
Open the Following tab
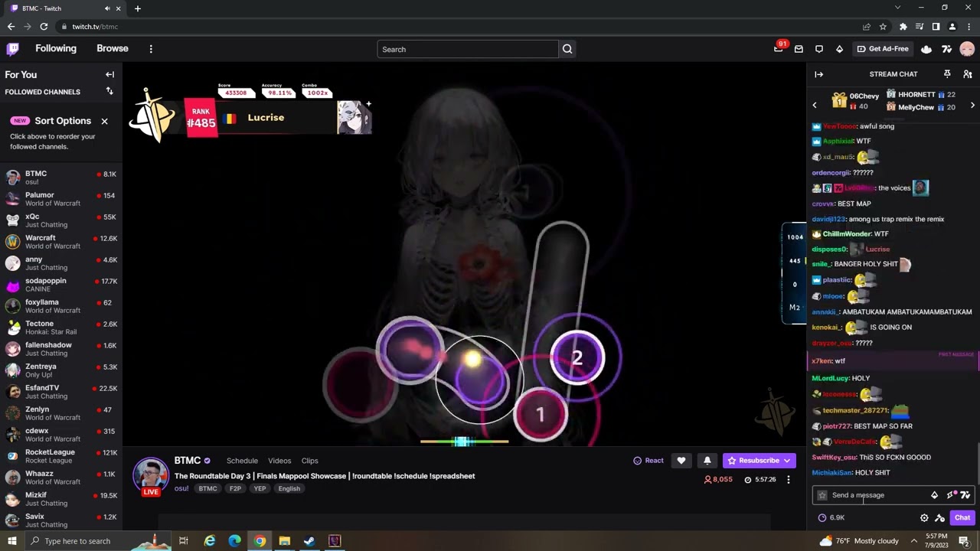pyautogui.click(x=56, y=48)
